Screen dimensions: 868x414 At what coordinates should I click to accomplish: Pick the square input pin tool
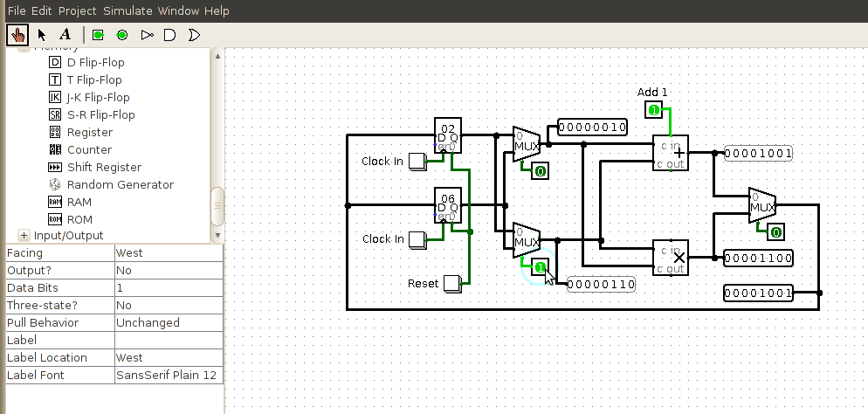[98, 35]
